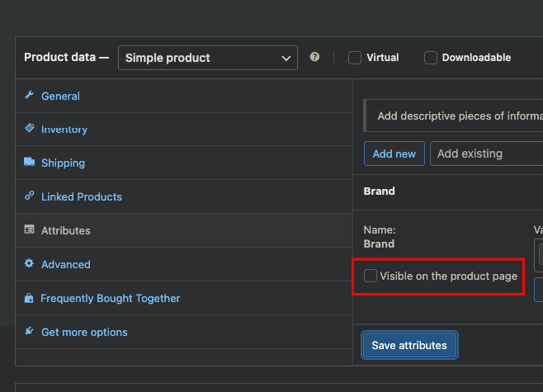The height and width of the screenshot is (392, 543).
Task: Click the 'Name:' label text
Action: pyautogui.click(x=380, y=230)
